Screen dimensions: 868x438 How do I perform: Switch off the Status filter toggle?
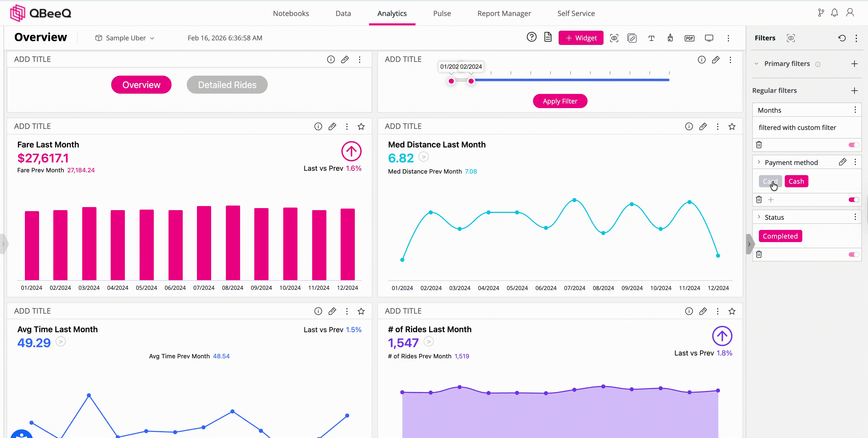pos(853,254)
